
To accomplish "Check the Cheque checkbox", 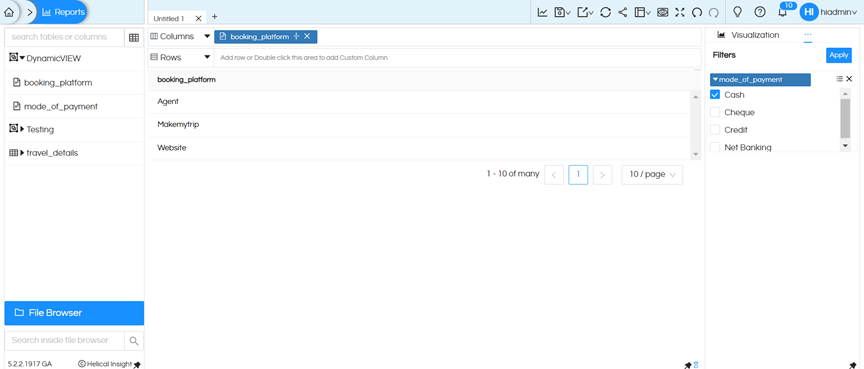I will pos(715,112).
